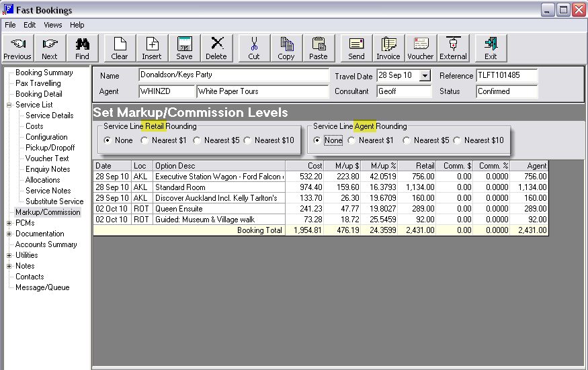Open the Edit menu

[x=30, y=25]
